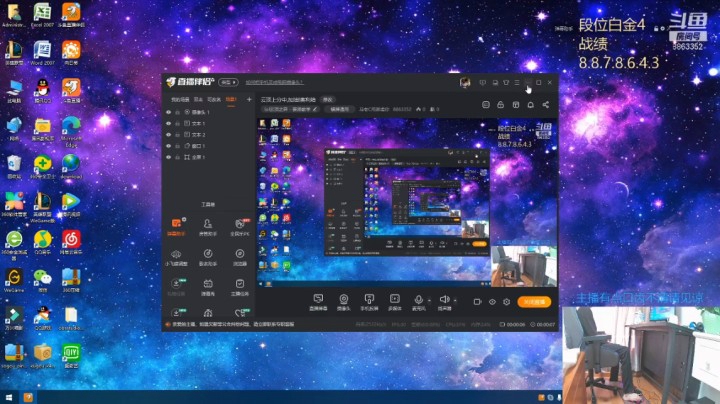Toggle preview with eye icon in bottom bar
The image size is (720, 404).
[x=492, y=302]
